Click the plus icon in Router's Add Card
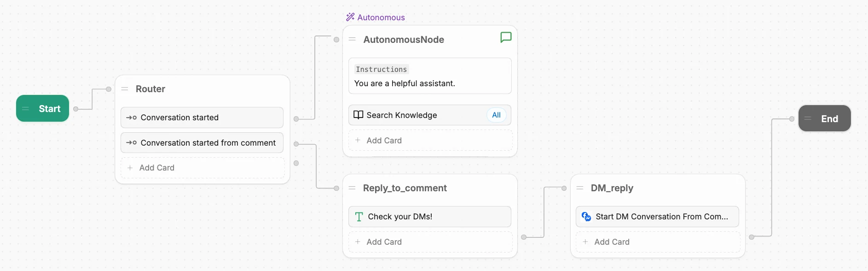Screen dimensions: 868x271 coord(130,168)
